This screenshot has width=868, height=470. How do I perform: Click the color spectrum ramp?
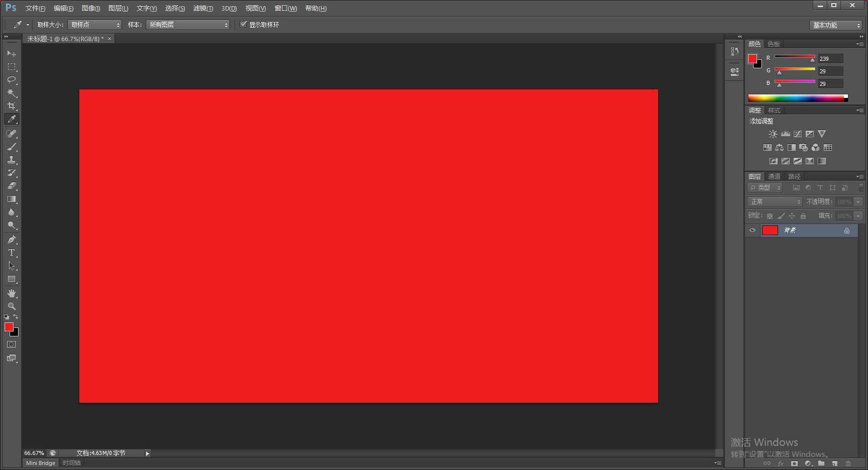798,98
